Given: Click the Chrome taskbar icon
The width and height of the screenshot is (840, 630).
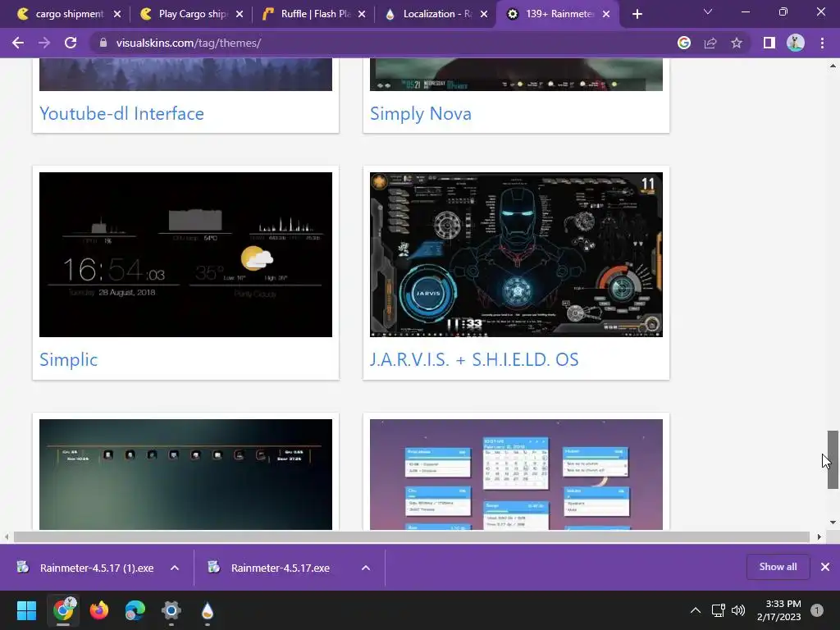Looking at the screenshot, I should coord(64,610).
